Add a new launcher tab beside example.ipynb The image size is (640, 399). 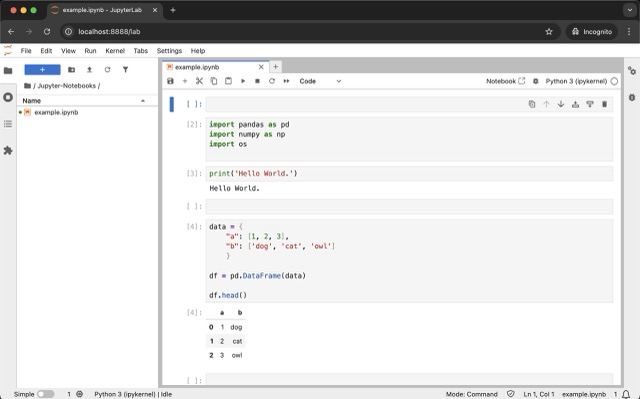coord(276,66)
